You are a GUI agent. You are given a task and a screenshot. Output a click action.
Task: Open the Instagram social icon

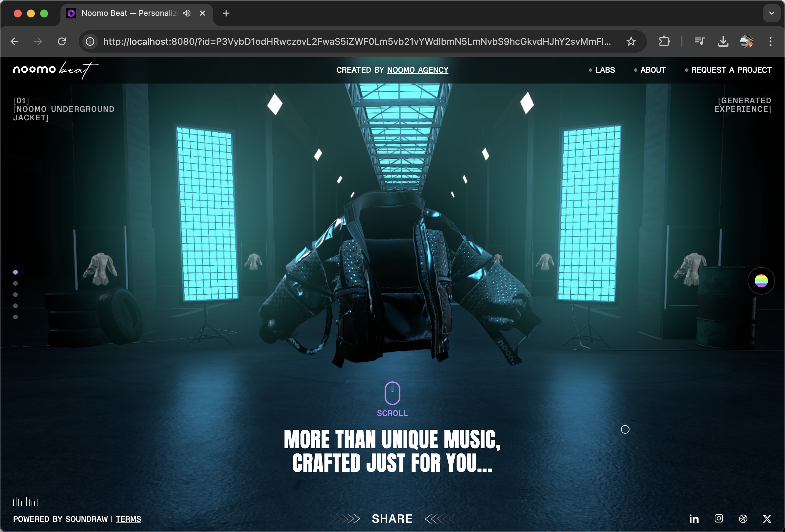[719, 519]
